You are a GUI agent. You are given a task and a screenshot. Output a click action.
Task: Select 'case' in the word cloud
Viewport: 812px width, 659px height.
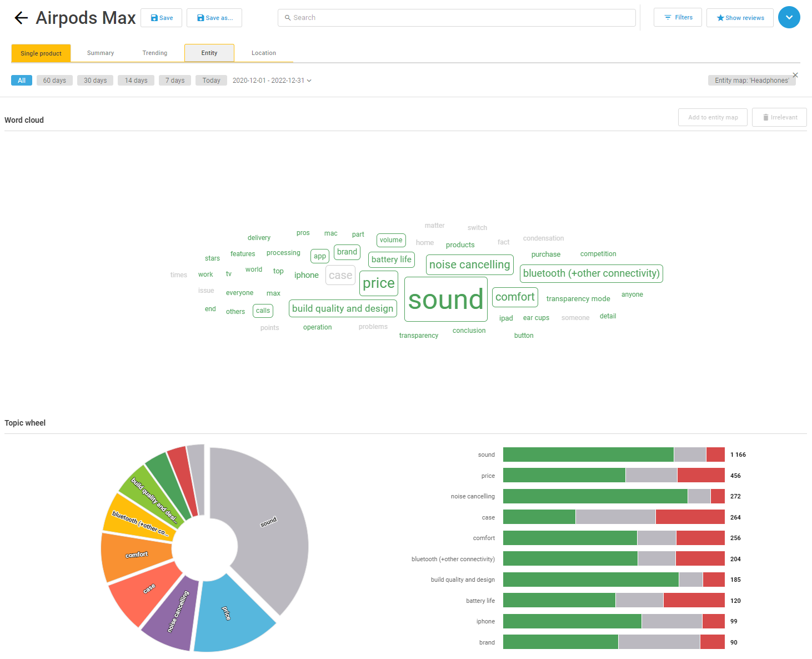(x=340, y=276)
